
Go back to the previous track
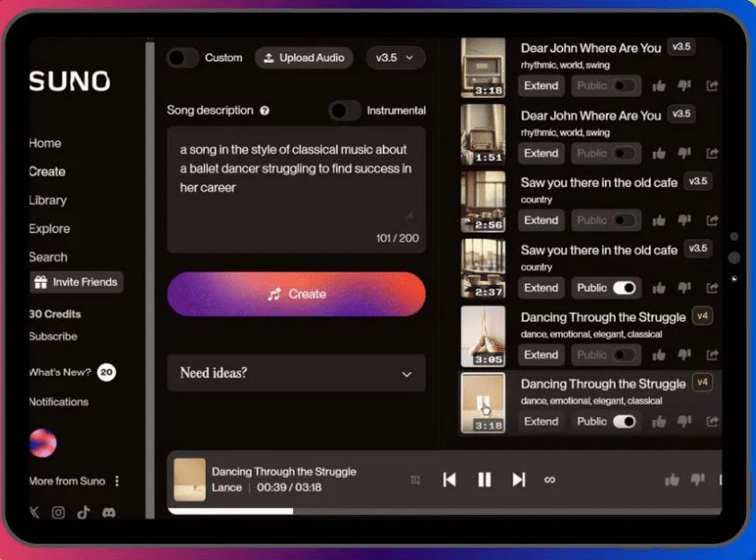point(449,480)
